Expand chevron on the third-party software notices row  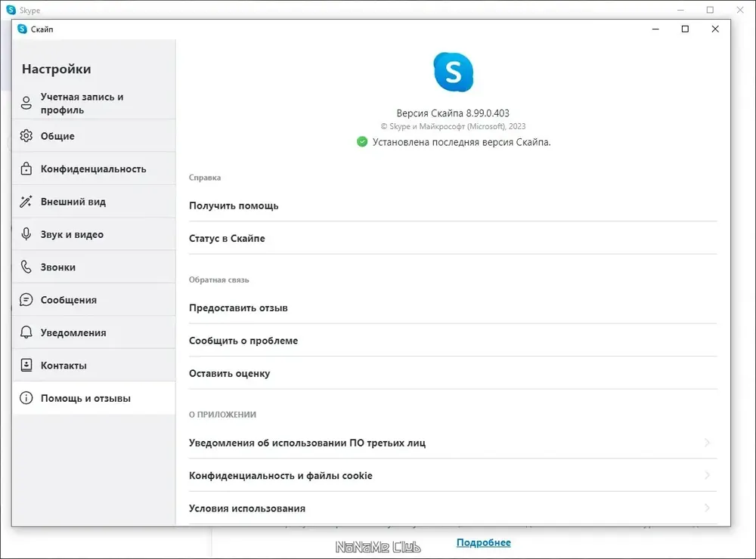[708, 443]
